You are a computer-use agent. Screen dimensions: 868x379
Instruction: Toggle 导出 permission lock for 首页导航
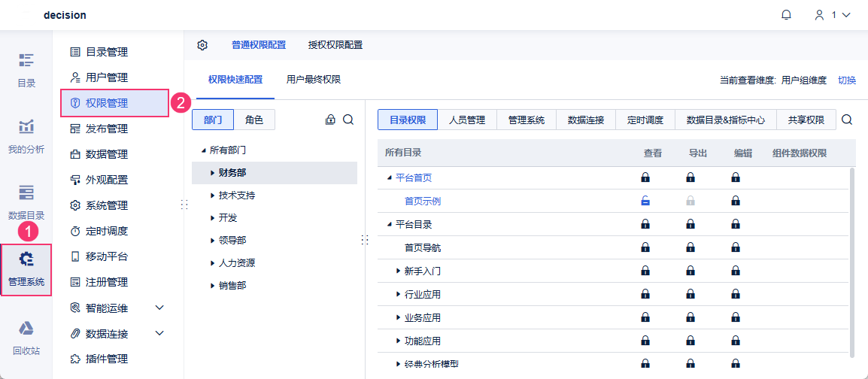pyautogui.click(x=690, y=247)
